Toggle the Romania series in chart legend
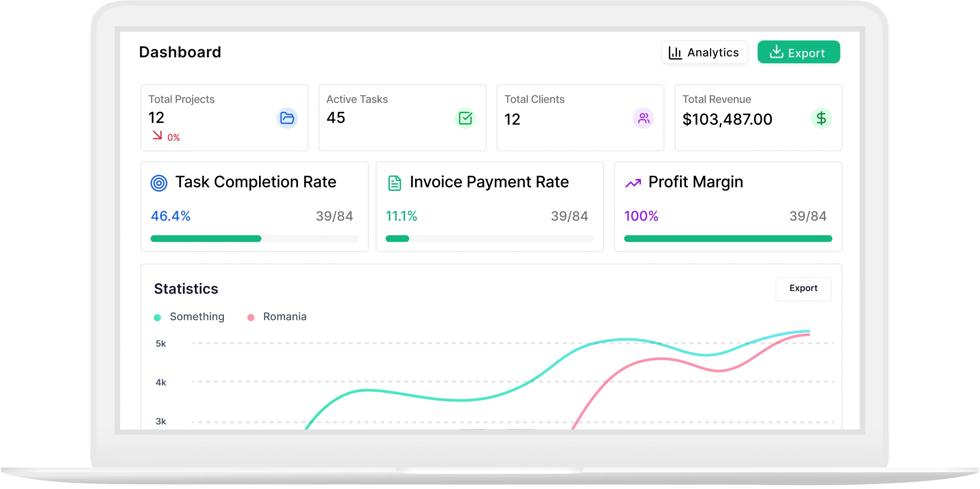 coord(277,317)
